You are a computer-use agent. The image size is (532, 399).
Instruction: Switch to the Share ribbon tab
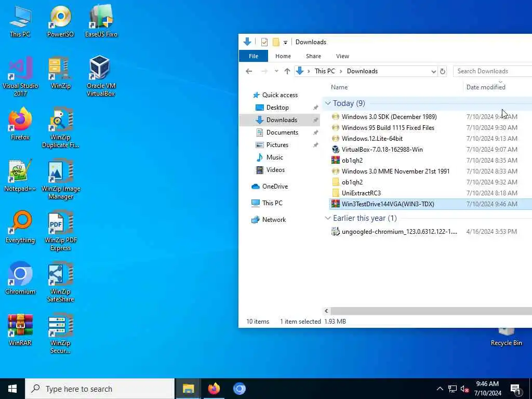(313, 56)
